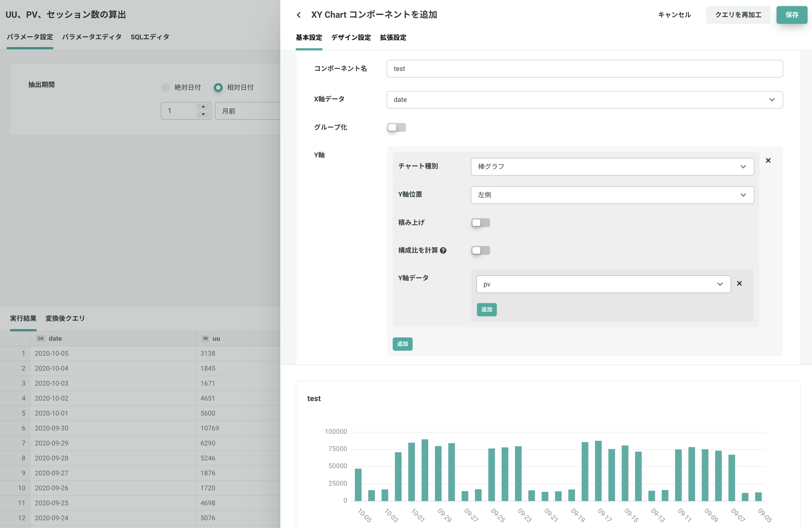The height and width of the screenshot is (528, 812).
Task: Click the 10-01 bar in the chart
Action: 412,472
